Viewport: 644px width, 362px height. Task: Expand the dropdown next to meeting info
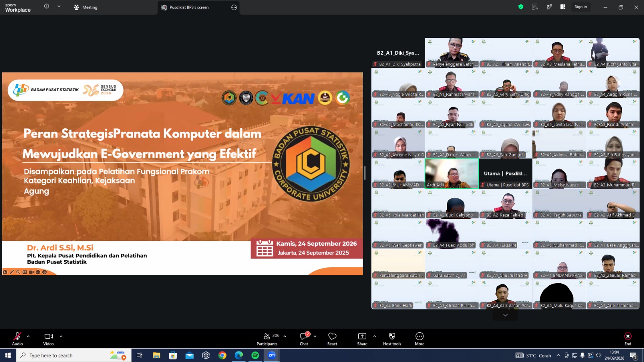[x=59, y=6]
